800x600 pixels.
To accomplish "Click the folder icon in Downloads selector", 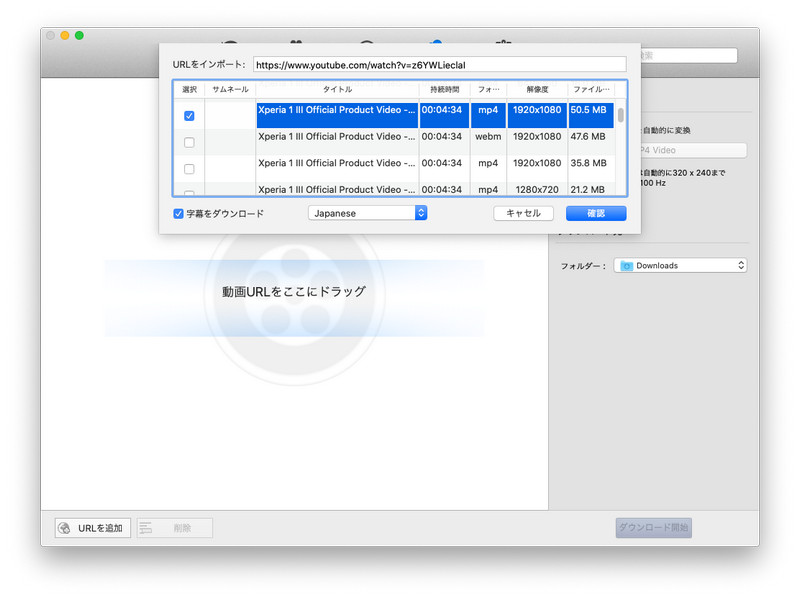I will point(626,265).
